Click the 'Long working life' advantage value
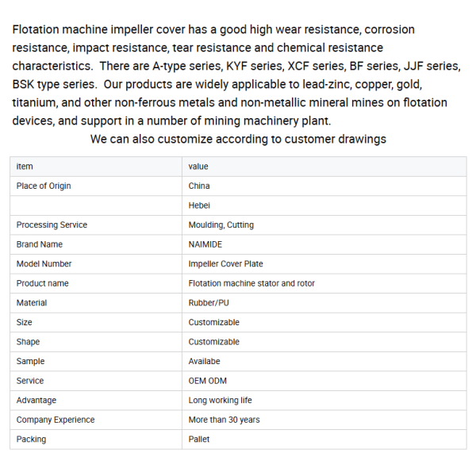The image size is (476, 476). point(220,400)
